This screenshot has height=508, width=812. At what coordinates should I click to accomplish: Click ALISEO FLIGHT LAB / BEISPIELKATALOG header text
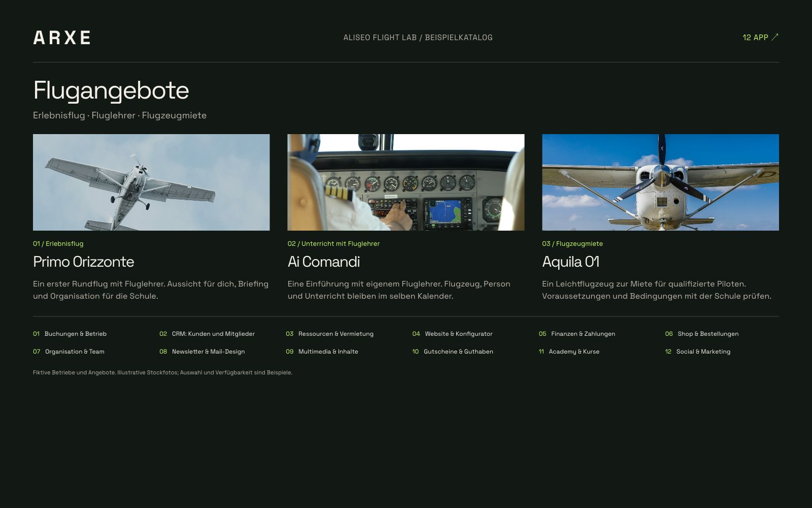click(418, 38)
